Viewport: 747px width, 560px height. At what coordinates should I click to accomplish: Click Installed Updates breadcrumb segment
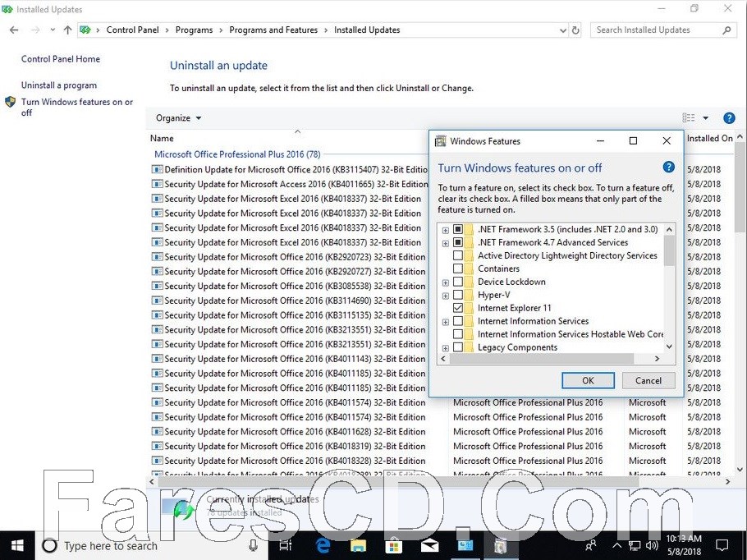point(367,30)
